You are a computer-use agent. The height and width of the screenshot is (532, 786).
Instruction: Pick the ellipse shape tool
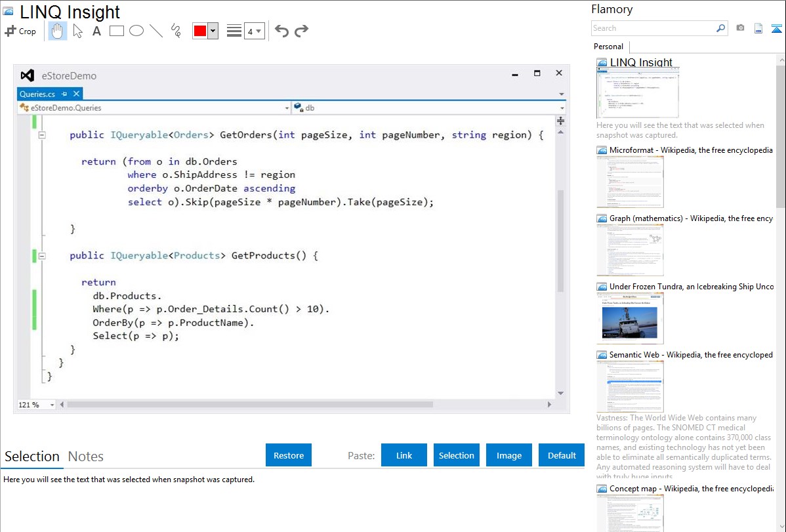click(x=136, y=31)
